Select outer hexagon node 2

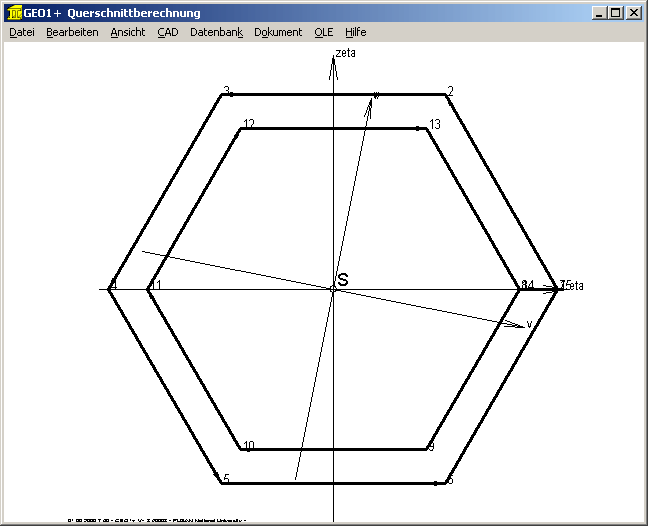444,95
